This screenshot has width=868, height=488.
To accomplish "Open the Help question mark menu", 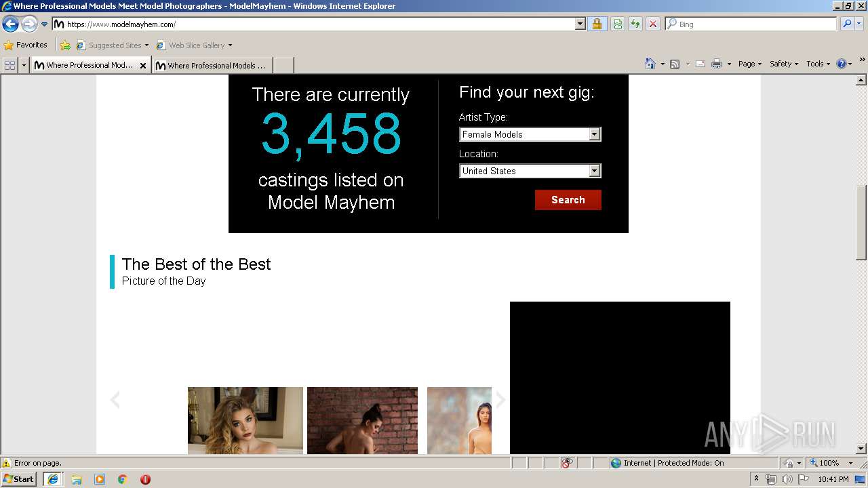I will click(x=844, y=64).
